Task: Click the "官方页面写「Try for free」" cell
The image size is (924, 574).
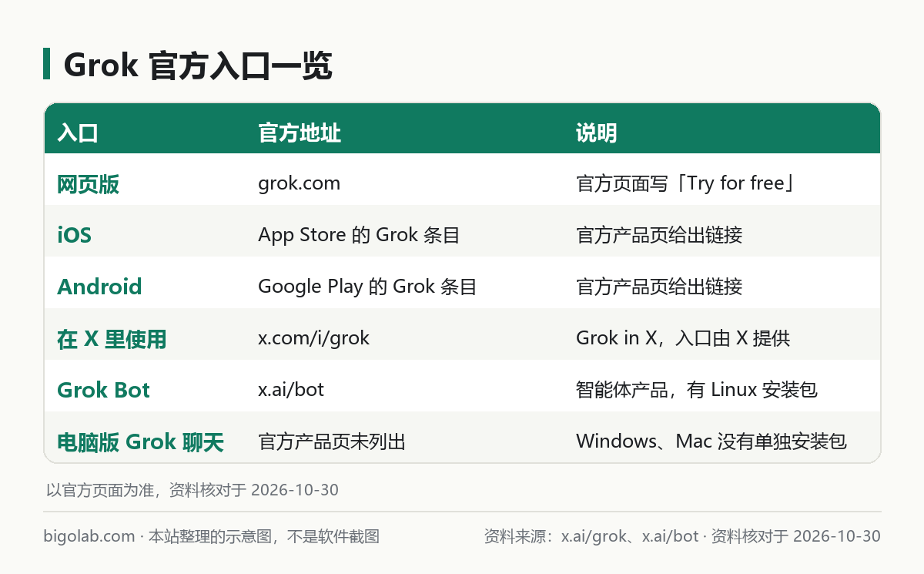Action: (685, 183)
